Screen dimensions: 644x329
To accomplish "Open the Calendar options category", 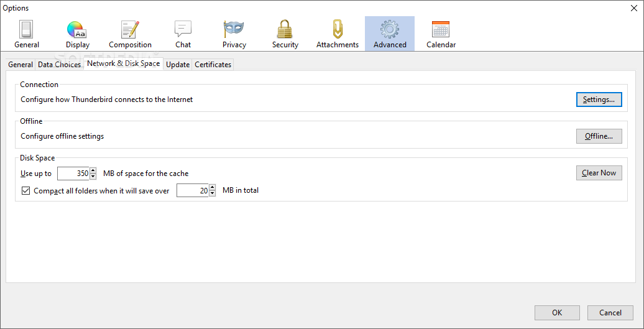I will 441,34.
